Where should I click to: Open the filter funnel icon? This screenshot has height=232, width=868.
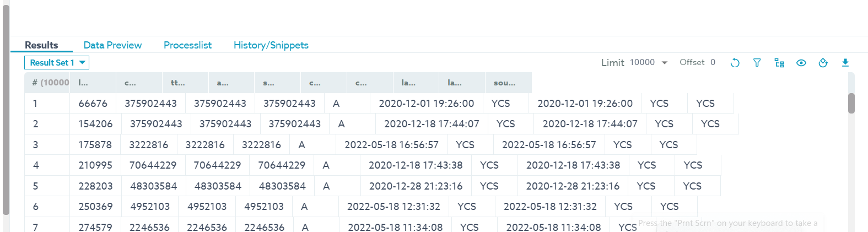tap(757, 63)
